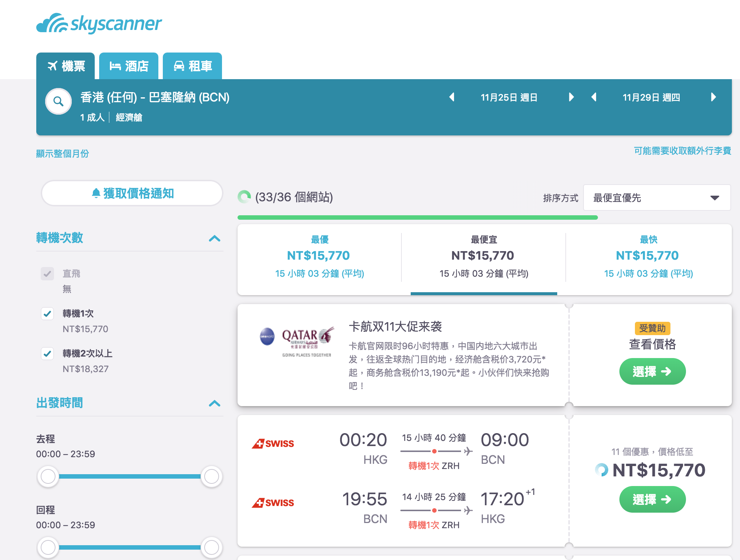740x560 pixels.
Task: Toggle the 直飛 checkbox
Action: pyautogui.click(x=47, y=274)
